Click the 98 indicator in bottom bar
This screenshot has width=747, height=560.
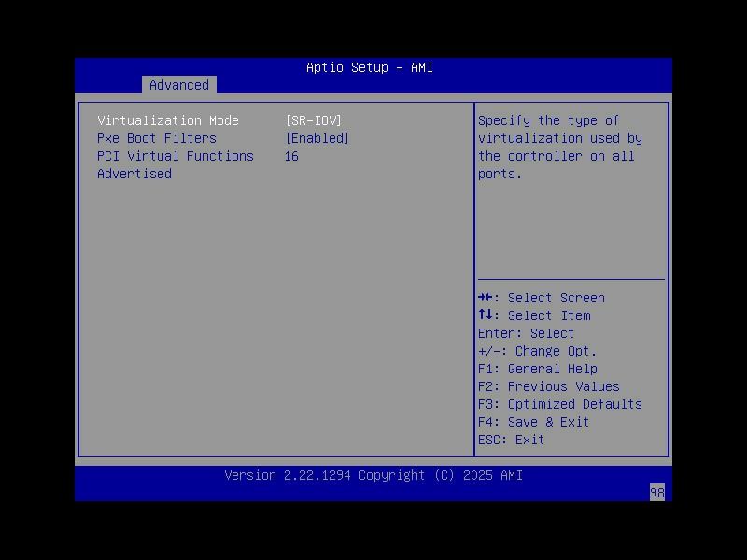click(x=657, y=493)
